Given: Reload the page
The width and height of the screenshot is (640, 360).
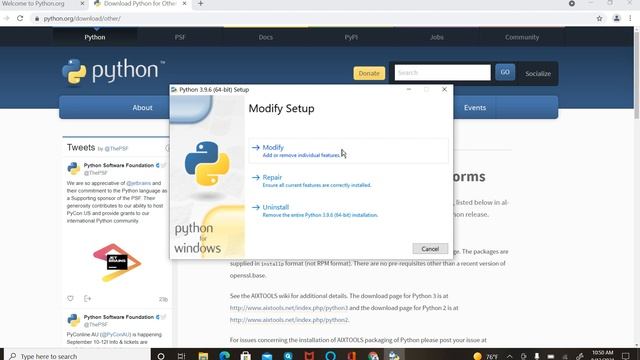Looking at the screenshot, I should pos(20,18).
